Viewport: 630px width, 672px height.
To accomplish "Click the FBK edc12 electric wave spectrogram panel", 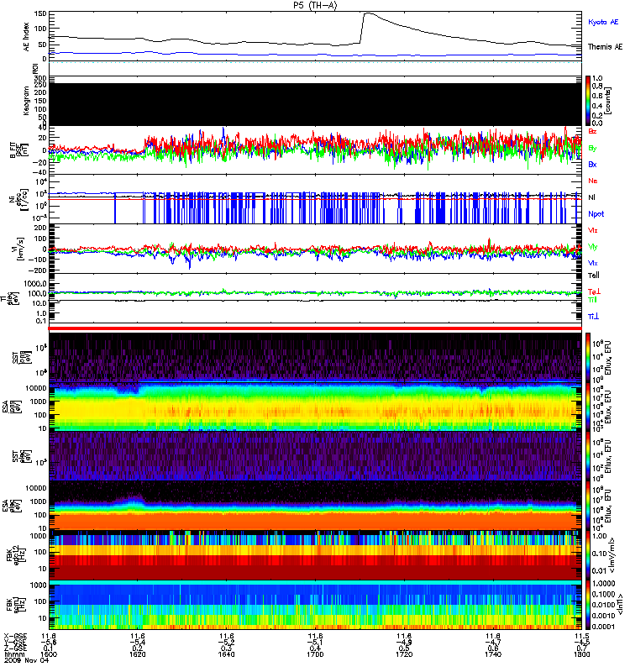I will 315,554.
